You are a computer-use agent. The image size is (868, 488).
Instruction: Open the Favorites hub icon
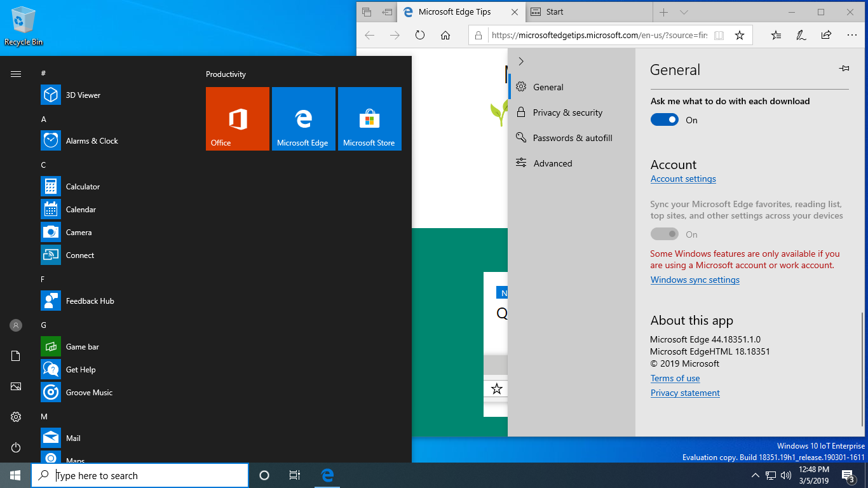pos(776,36)
